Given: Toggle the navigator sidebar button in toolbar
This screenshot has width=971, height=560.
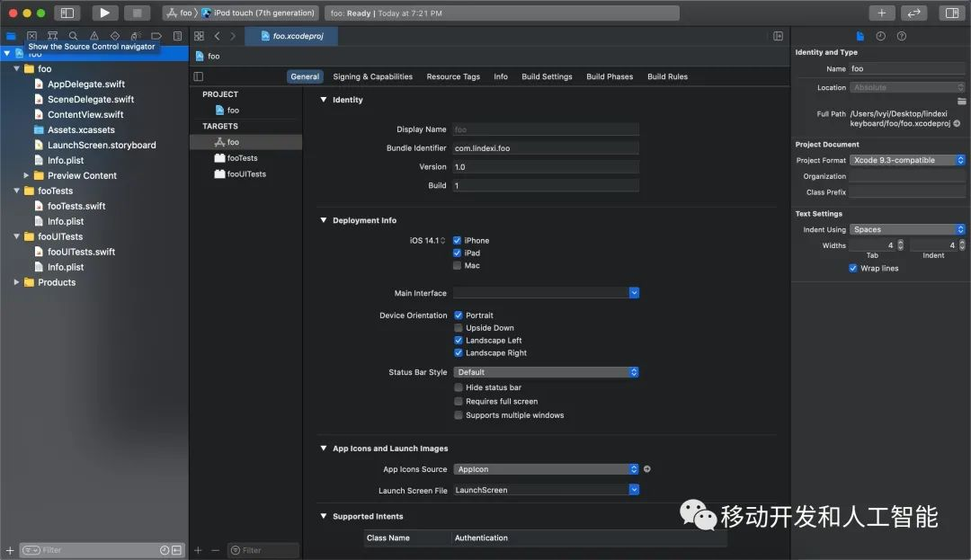Looking at the screenshot, I should (x=67, y=13).
